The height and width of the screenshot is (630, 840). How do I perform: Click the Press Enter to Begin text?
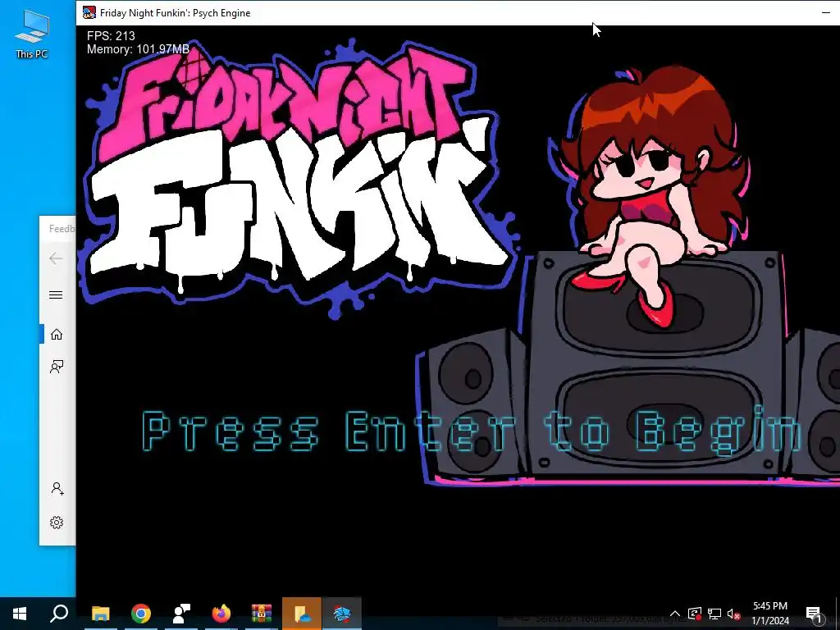pyautogui.click(x=472, y=431)
